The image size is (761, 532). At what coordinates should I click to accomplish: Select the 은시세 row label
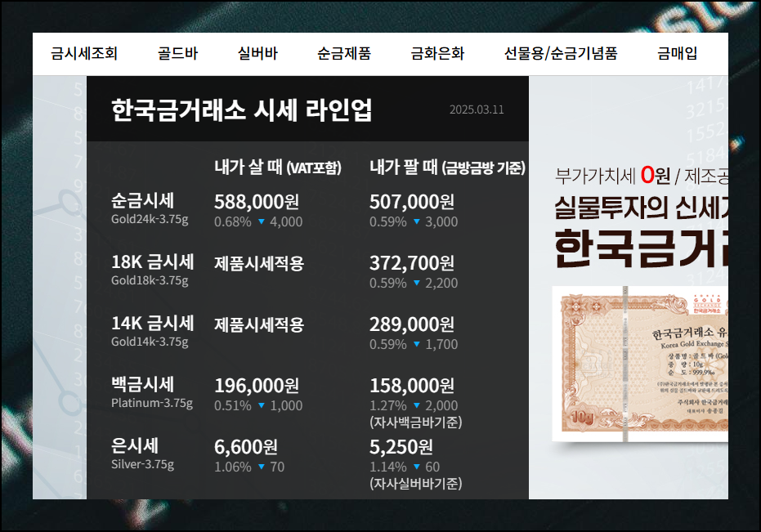coord(135,445)
